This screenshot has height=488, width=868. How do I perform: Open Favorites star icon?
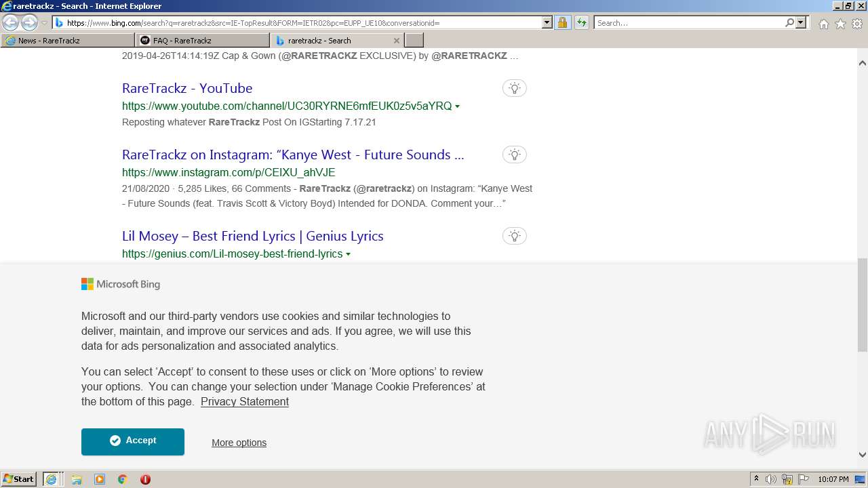840,24
